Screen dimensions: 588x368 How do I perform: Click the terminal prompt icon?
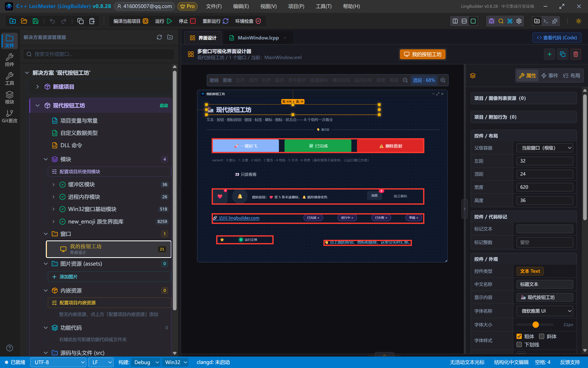coord(546,21)
